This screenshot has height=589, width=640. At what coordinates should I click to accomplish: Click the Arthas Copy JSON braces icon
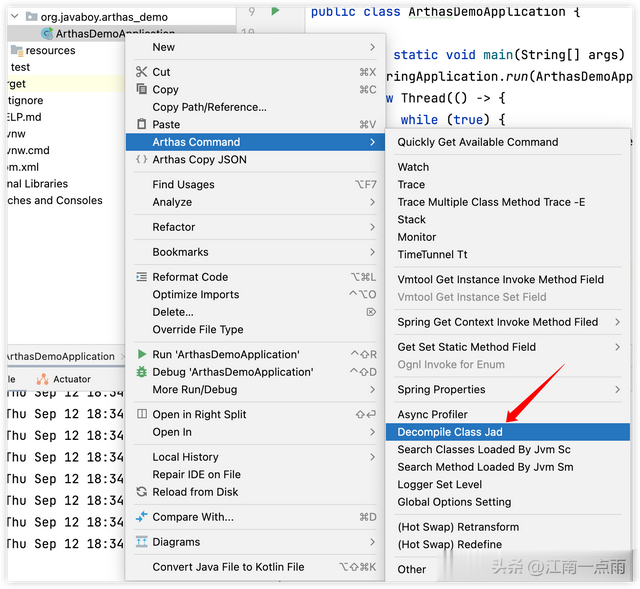coord(141,159)
